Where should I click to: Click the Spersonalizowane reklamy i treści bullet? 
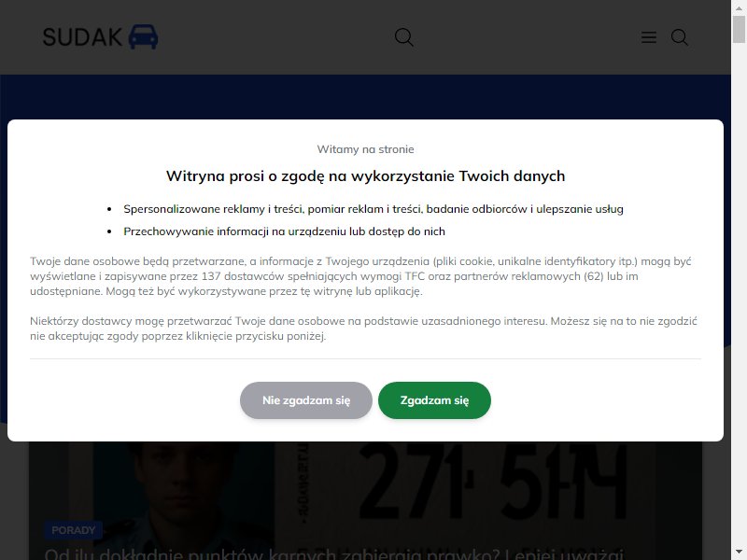pos(373,209)
